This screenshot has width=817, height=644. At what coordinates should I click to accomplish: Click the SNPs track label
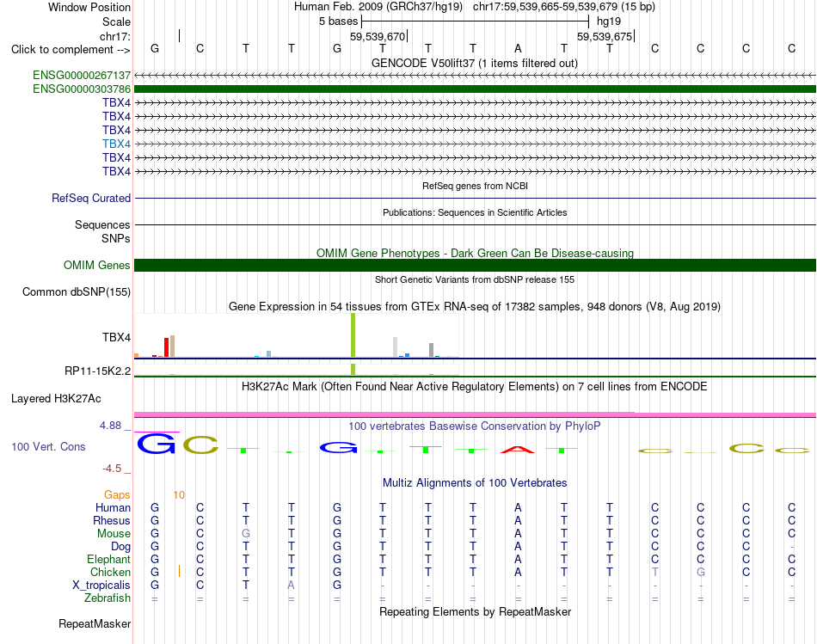tap(116, 239)
